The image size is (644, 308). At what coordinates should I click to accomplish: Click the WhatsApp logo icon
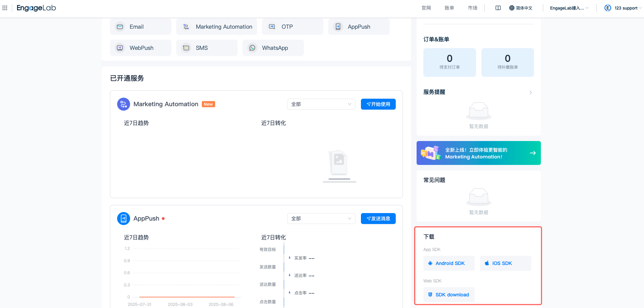pos(252,48)
